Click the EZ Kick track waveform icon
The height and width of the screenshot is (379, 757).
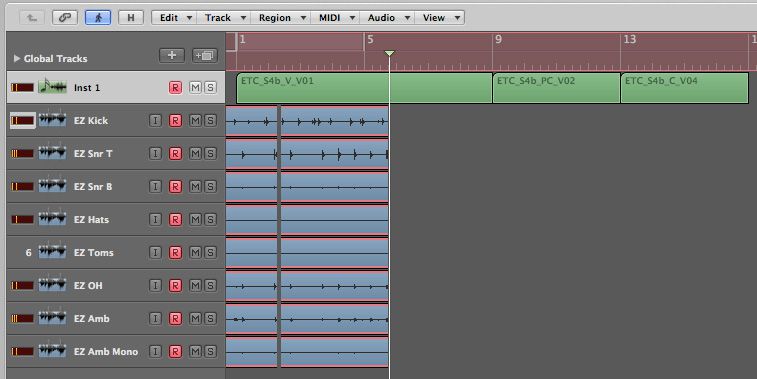[52, 120]
